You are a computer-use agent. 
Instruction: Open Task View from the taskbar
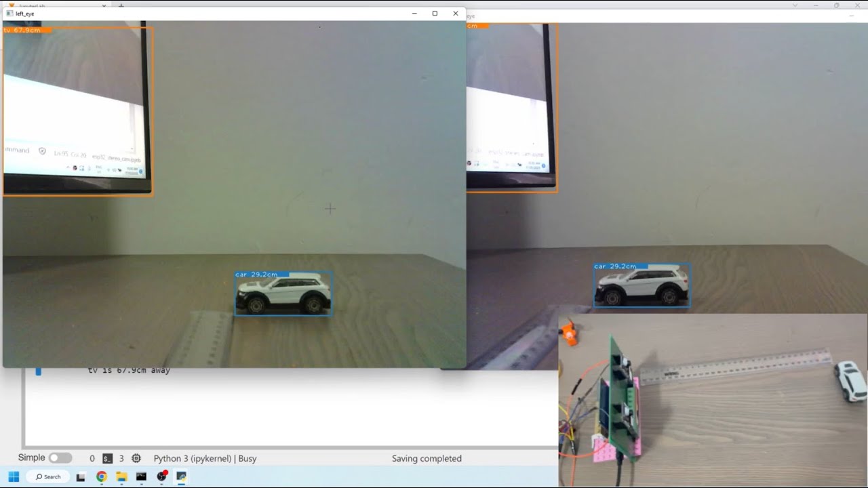[x=81, y=476]
